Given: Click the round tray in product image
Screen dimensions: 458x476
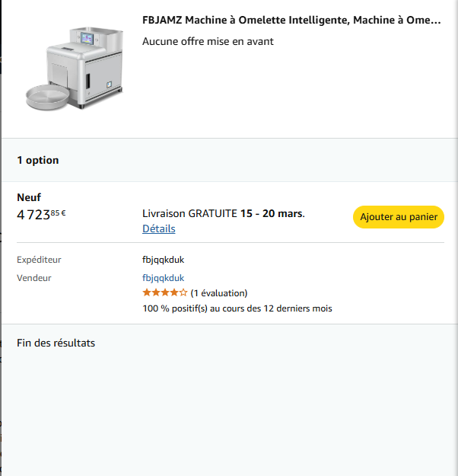Looking at the screenshot, I should 46,95.
